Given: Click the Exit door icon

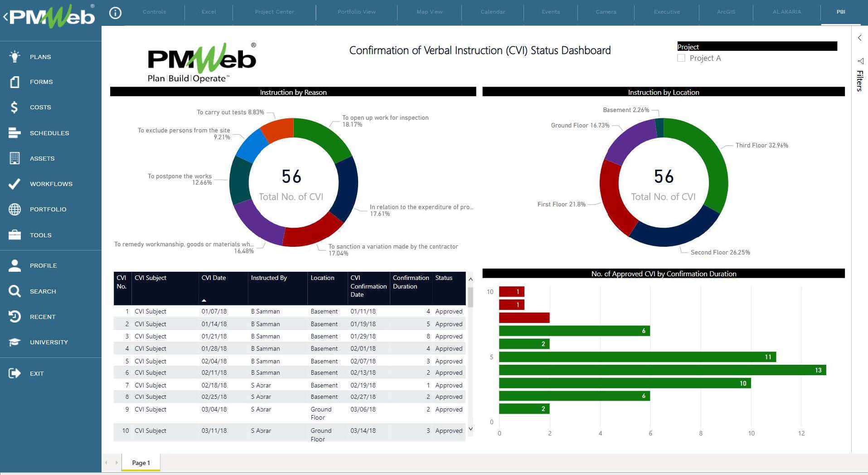Looking at the screenshot, I should [15, 373].
